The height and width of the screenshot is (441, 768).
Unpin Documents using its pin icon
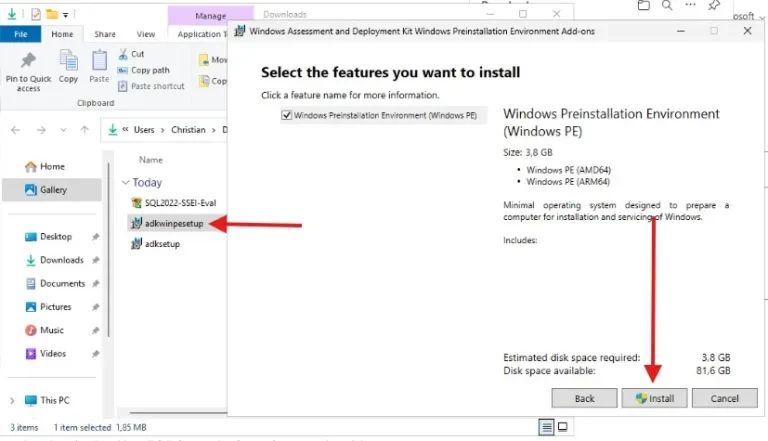tap(96, 284)
